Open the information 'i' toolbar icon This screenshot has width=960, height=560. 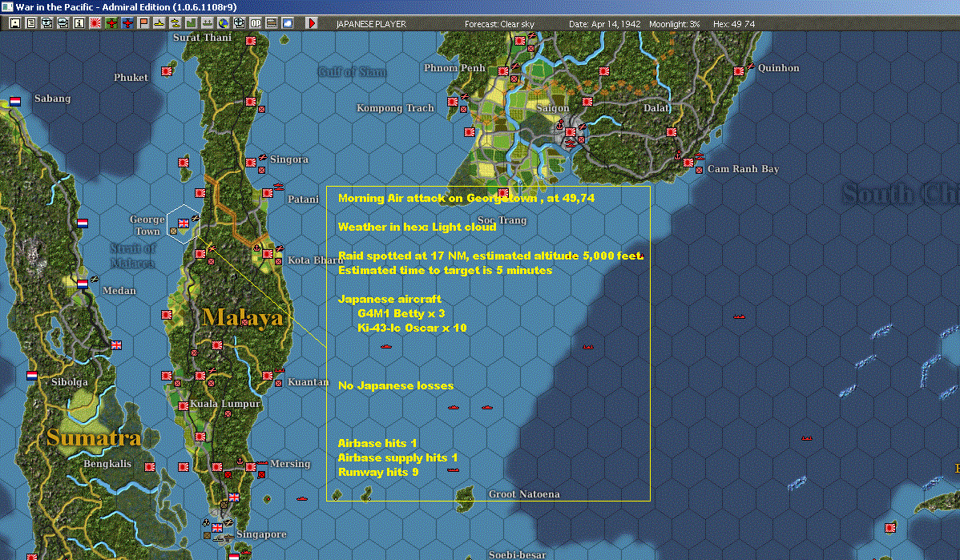coord(79,23)
